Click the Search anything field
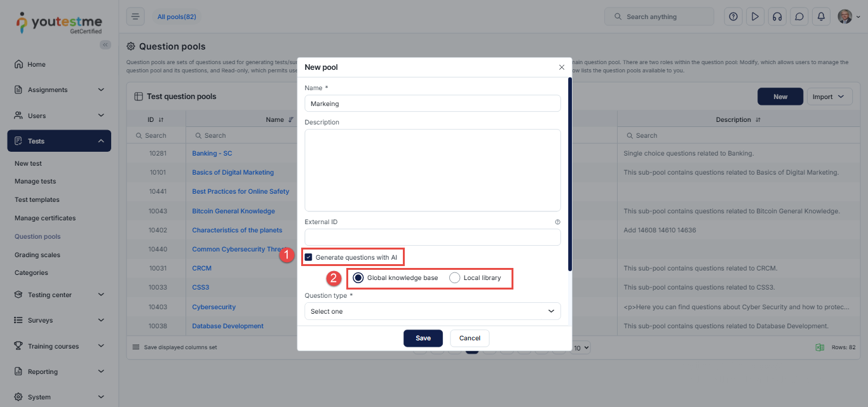The height and width of the screenshot is (407, 868). (659, 17)
